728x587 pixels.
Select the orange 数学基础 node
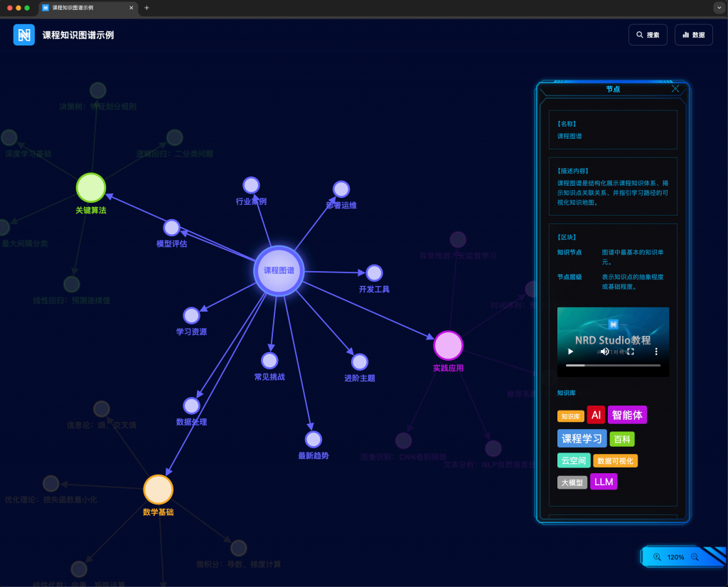[158, 490]
